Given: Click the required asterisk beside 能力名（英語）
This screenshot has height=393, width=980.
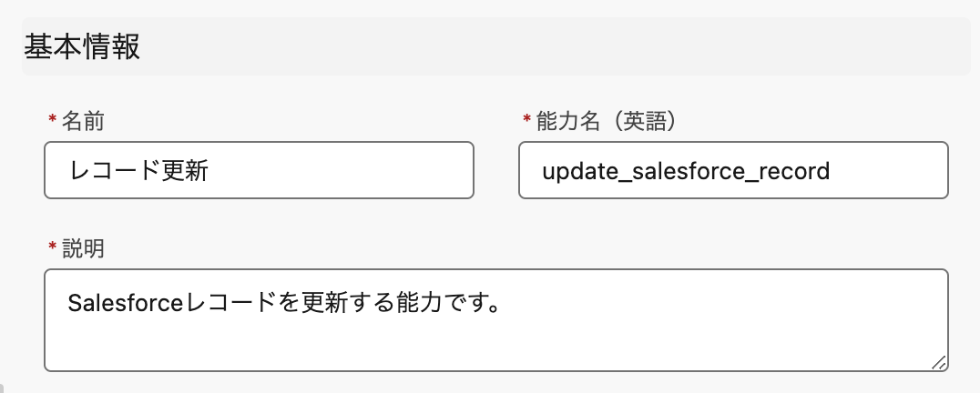Looking at the screenshot, I should [526, 121].
